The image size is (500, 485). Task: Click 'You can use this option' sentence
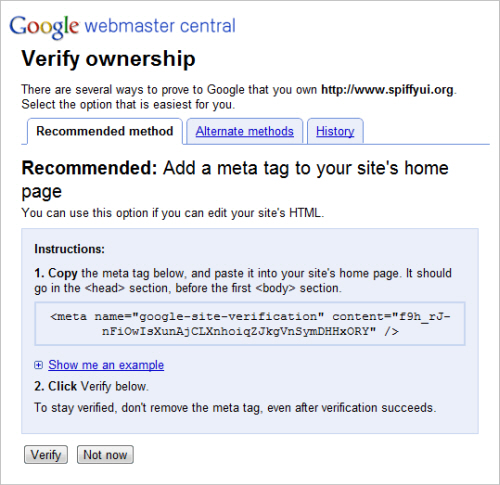coord(173,213)
